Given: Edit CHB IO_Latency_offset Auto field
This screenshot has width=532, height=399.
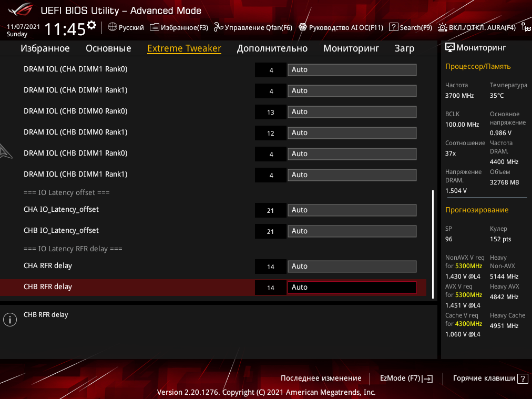Looking at the screenshot, I should pos(352,231).
